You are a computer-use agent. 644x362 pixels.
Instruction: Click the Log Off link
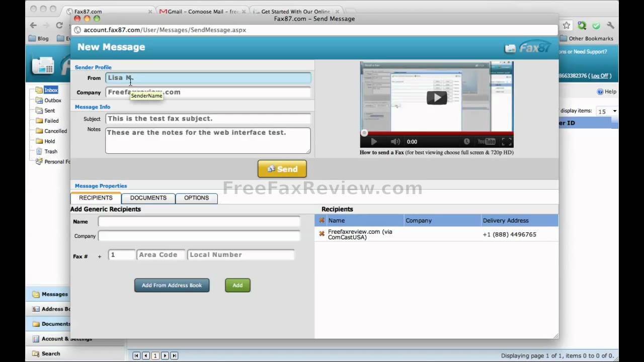coord(599,76)
